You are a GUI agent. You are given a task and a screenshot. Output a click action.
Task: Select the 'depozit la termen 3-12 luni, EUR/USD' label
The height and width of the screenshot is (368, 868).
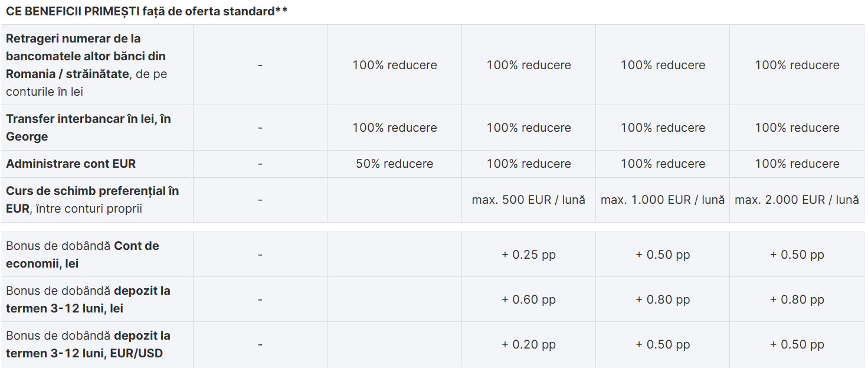(x=88, y=344)
